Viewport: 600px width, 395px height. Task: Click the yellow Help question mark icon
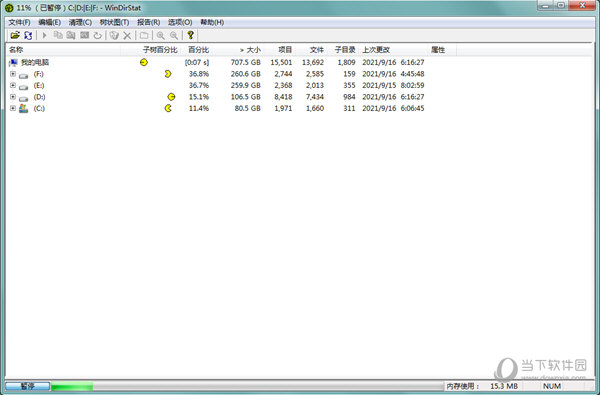190,35
